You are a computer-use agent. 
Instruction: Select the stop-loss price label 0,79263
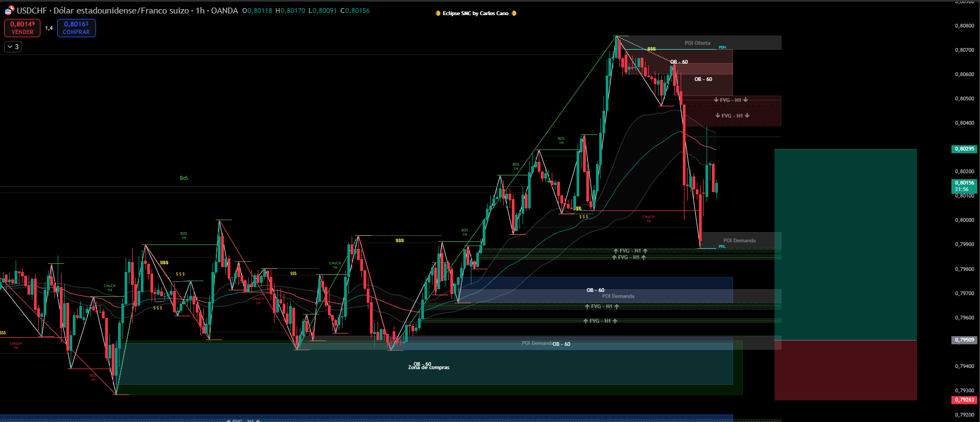(964, 400)
